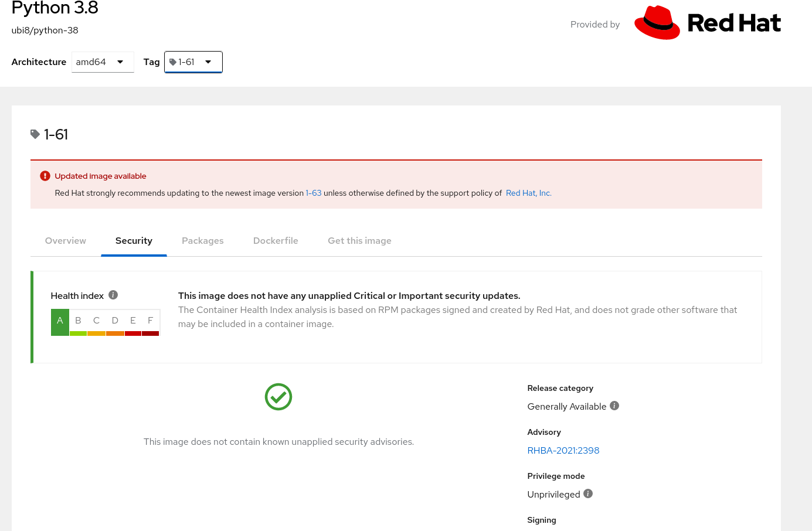
Task: Click the Architecture label
Action: [39, 62]
